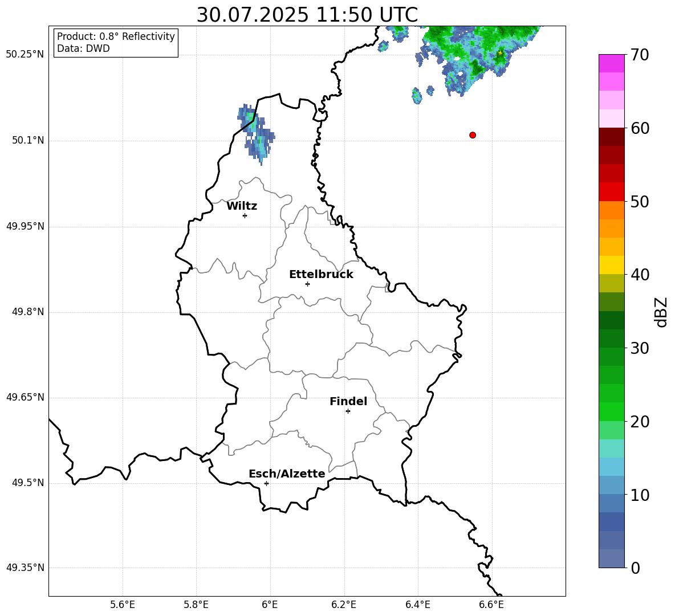Click the 5.8°E longitude label
Viewport: 675px width, 616px height.
point(196,605)
